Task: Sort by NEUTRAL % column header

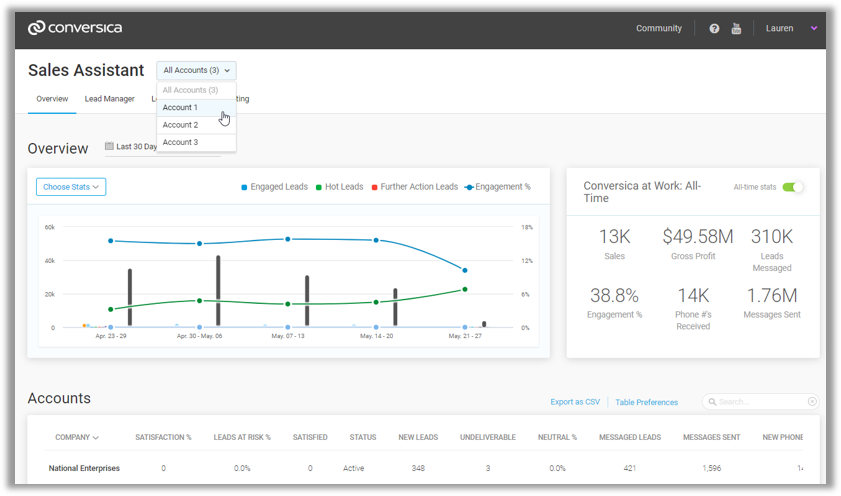Action: 557,437
